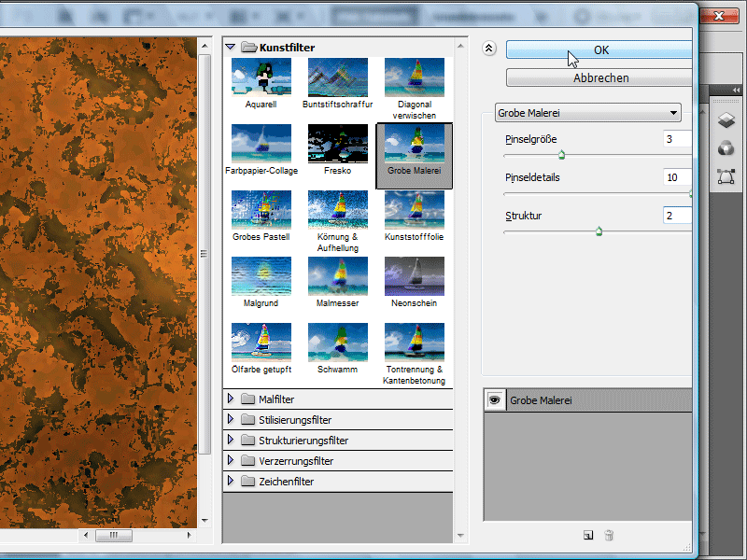Select the Körnung & Aufhellung filter
This screenshot has height=560, width=747.
pos(338,211)
